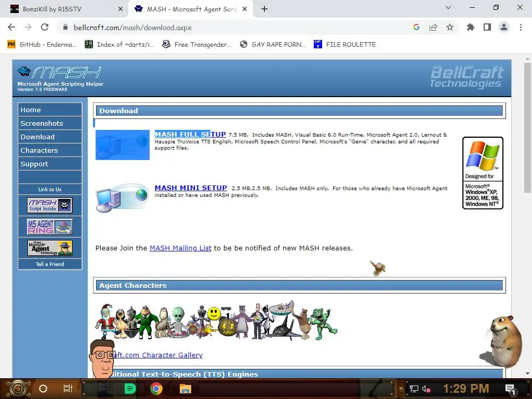Bookmark page with the star icon
Viewport: 532px width, 399px height.
click(x=450, y=27)
